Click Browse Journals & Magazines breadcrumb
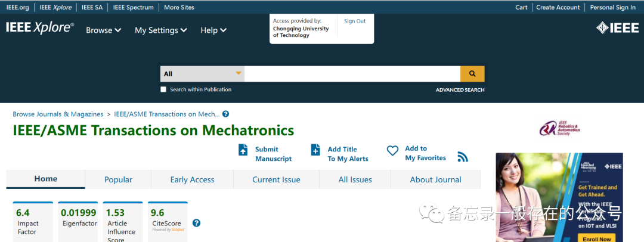This screenshot has height=242, width=644. pos(58,114)
